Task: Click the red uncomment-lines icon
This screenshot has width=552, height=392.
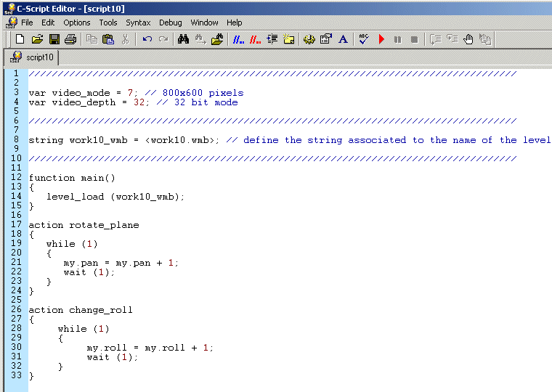Action: [255, 39]
